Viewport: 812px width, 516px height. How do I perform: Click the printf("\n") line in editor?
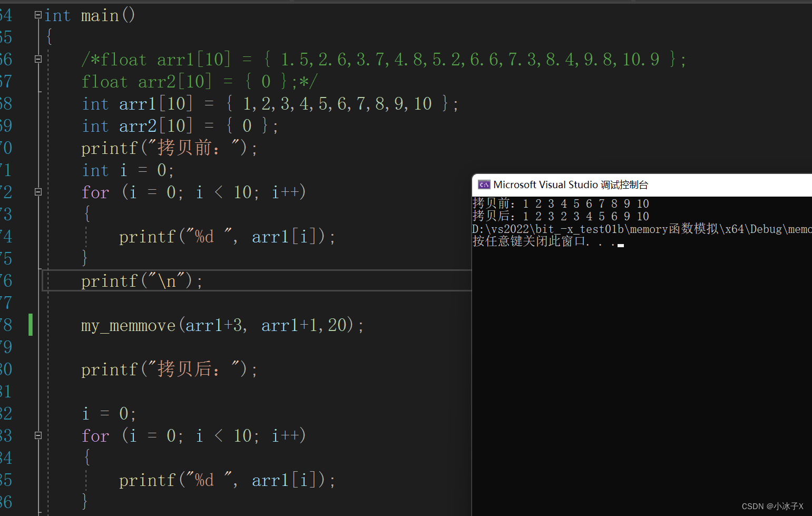tap(142, 281)
